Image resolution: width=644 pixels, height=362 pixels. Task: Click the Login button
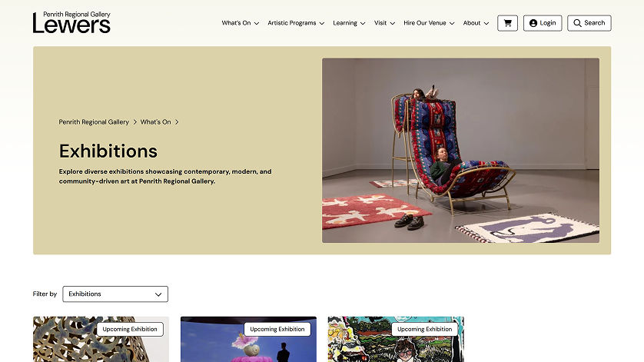click(x=542, y=23)
